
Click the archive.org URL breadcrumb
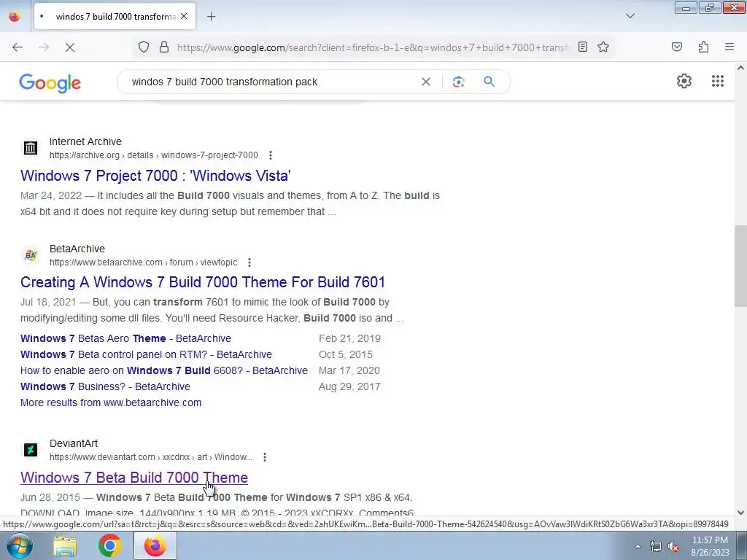(153, 155)
